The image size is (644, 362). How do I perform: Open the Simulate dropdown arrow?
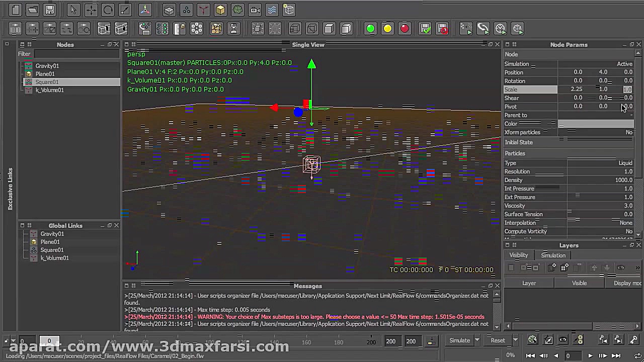476,340
